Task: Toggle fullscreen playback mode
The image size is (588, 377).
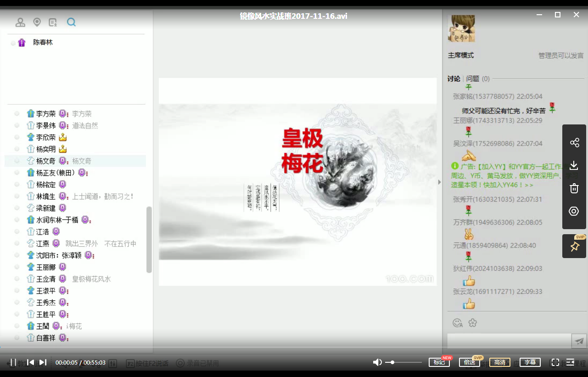Action: pos(556,362)
